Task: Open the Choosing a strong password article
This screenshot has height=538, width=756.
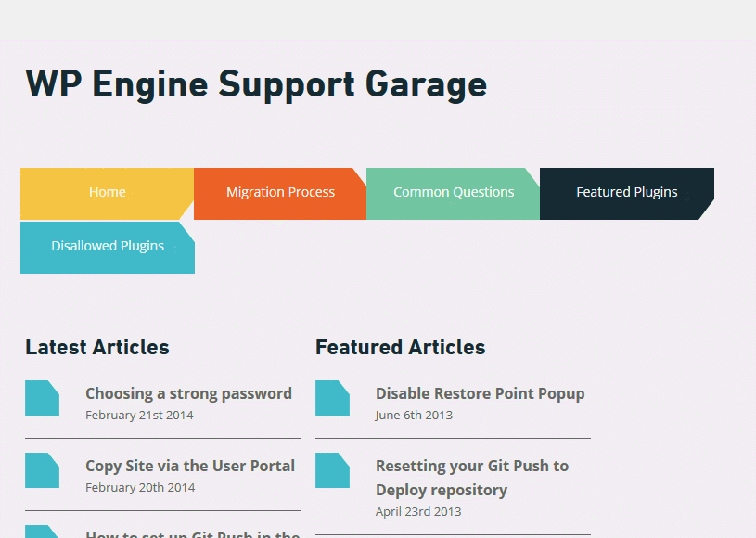Action: coord(188,394)
